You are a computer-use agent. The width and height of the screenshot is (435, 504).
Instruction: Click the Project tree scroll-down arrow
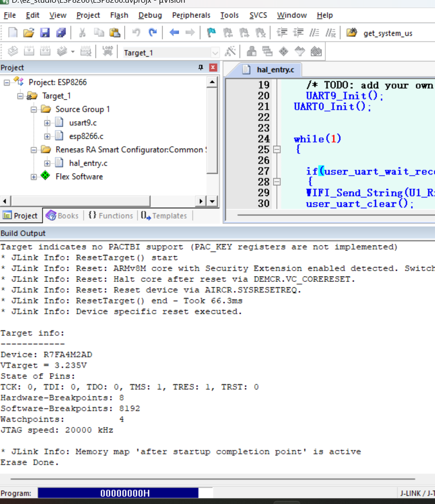[212, 201]
